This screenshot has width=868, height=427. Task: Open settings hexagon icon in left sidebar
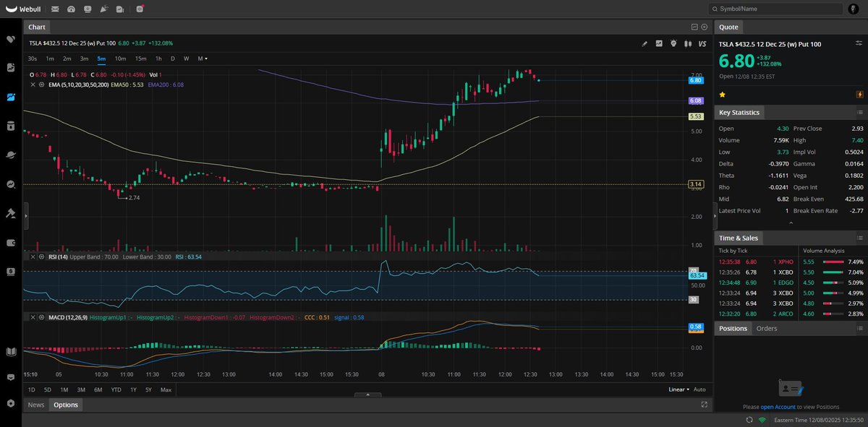pos(10,403)
